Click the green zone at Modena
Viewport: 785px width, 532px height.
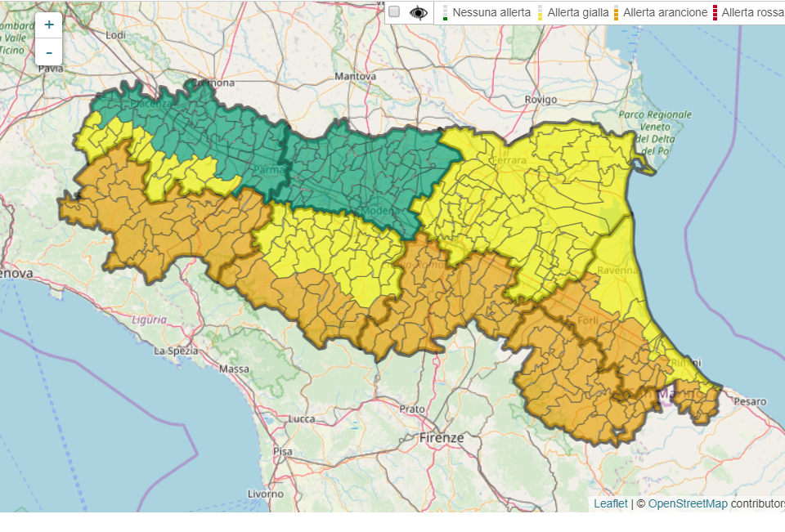coord(383,209)
